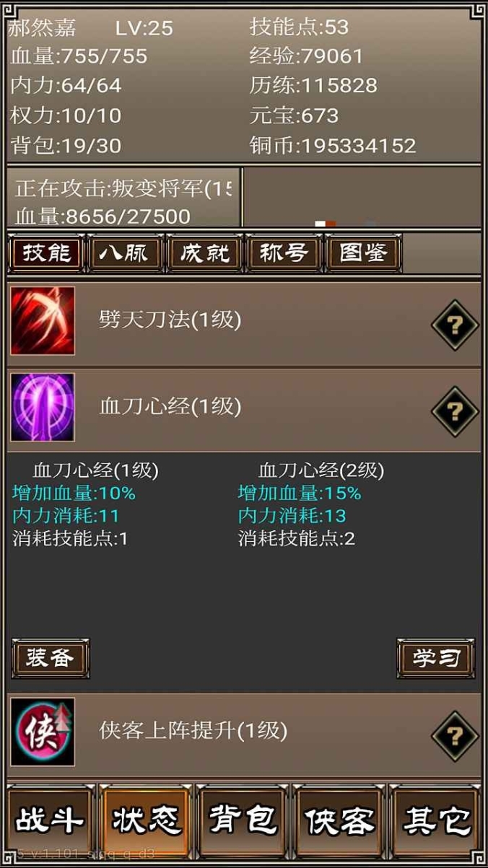Open the 图鉴 tab

363,253
